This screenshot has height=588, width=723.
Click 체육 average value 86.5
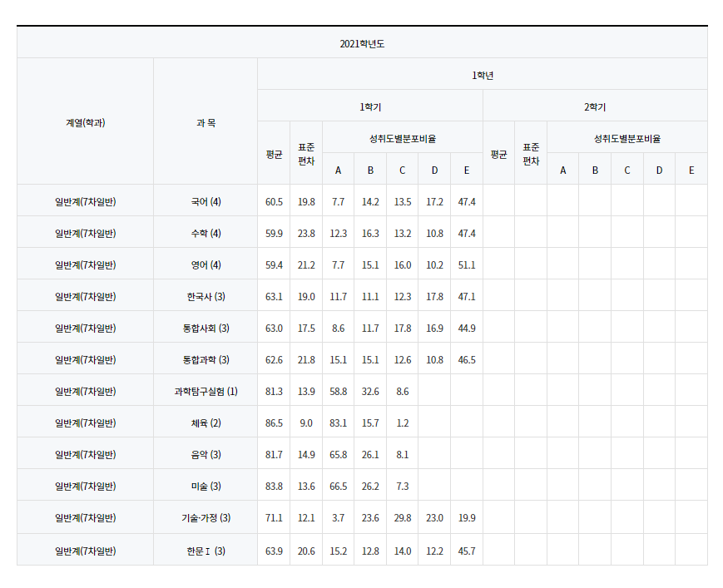tap(274, 422)
